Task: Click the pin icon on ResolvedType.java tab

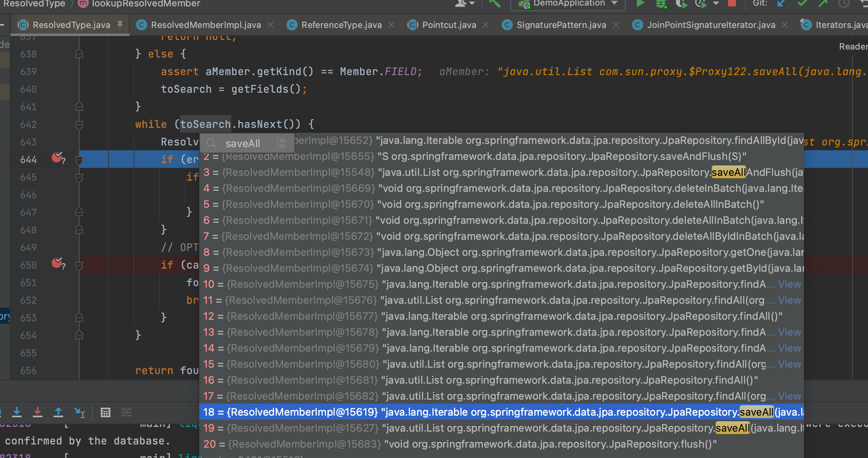Action: [120, 25]
